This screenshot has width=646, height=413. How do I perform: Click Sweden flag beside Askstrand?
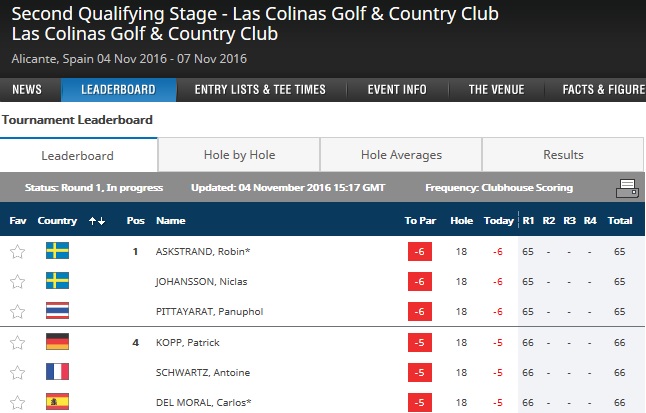(57, 251)
